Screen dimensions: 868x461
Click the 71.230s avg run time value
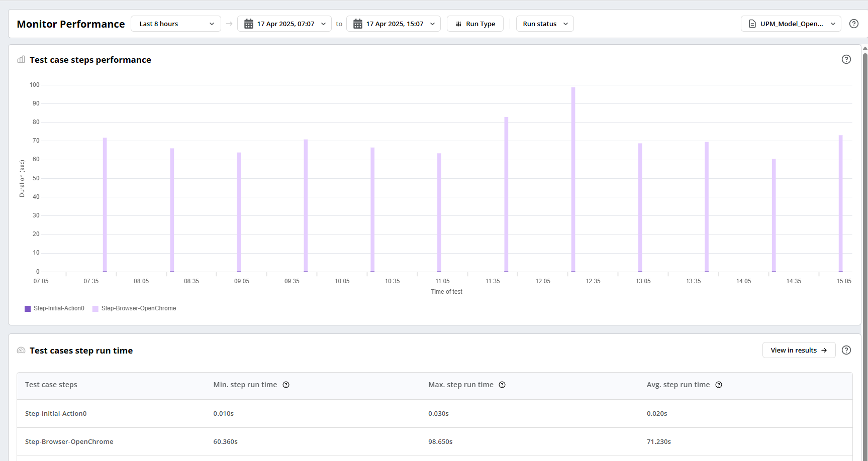pyautogui.click(x=659, y=442)
